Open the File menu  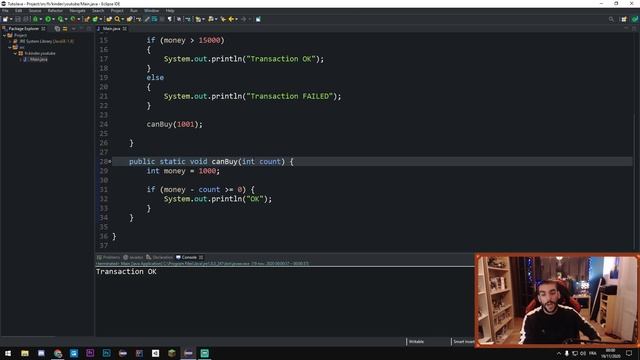coord(5,11)
